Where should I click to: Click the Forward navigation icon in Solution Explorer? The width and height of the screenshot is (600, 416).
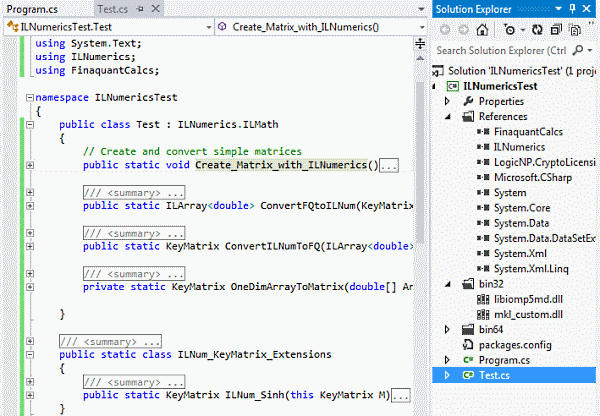(463, 29)
